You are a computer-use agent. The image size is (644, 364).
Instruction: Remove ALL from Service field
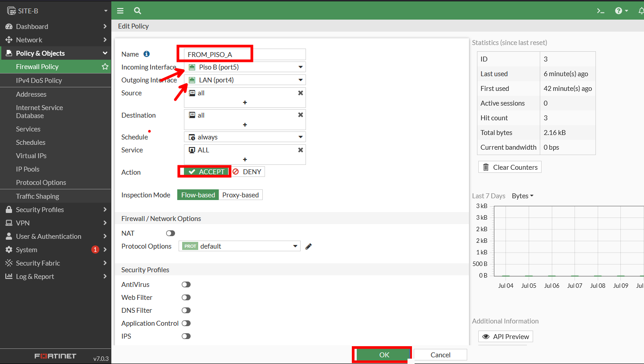(x=301, y=150)
